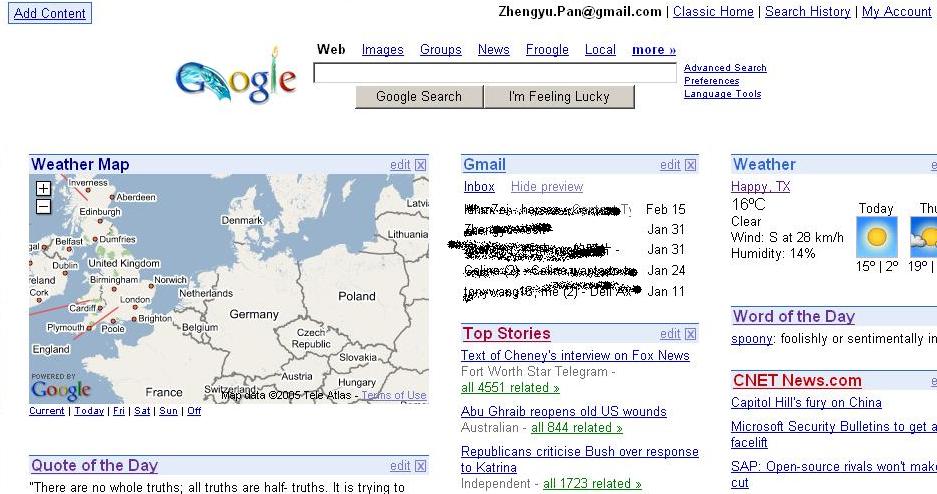This screenshot has width=937, height=494.
Task: Show Sat forecast on map
Action: click(x=142, y=411)
